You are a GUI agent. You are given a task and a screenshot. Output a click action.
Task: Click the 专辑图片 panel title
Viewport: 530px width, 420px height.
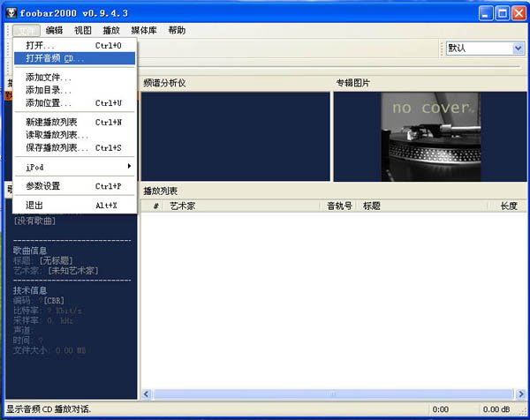pyautogui.click(x=353, y=83)
